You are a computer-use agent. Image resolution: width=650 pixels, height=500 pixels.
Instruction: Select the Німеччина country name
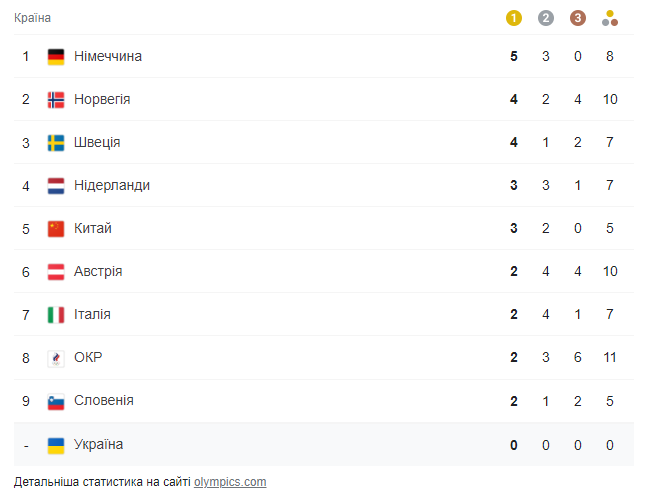pos(108,57)
